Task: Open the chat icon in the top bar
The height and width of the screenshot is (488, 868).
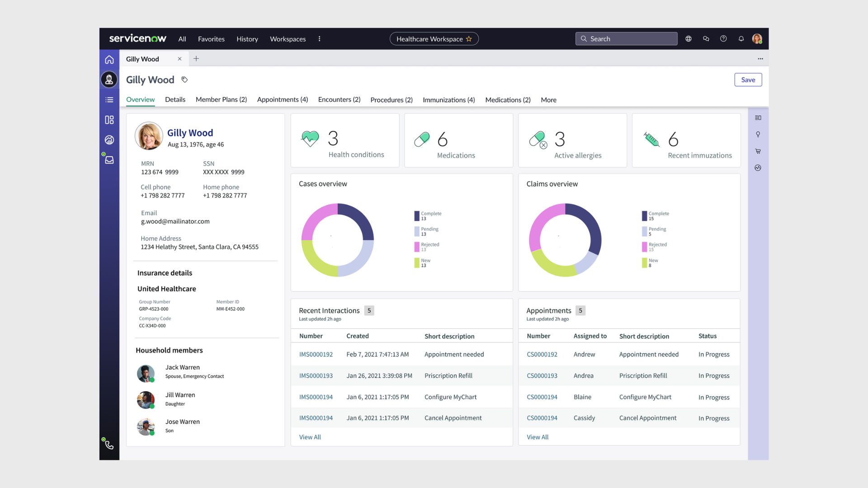Action: point(706,39)
